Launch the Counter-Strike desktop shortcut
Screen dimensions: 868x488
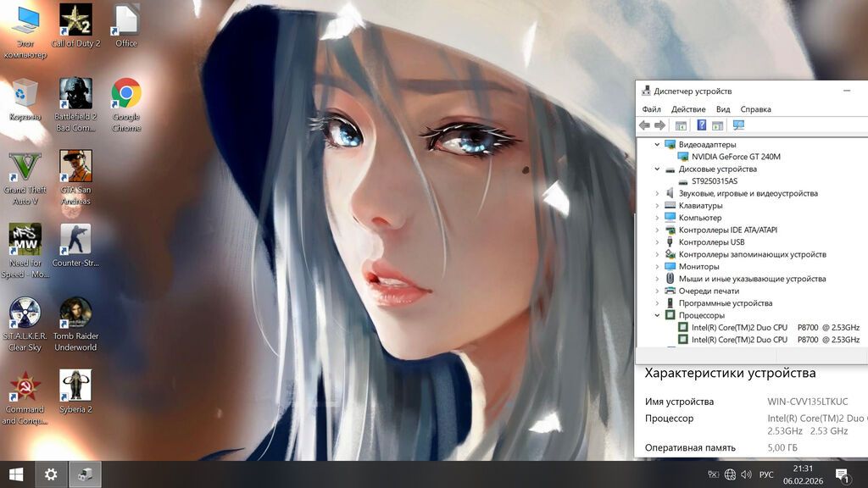(75, 246)
